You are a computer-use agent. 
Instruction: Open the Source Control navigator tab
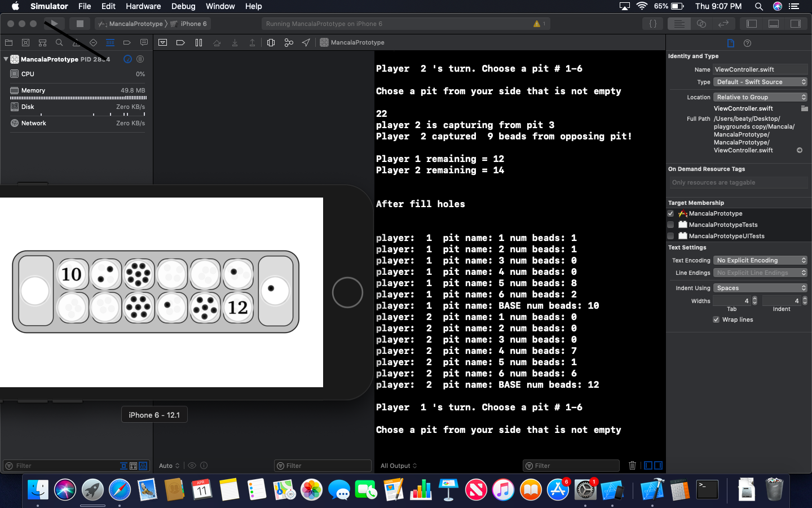(x=25, y=42)
